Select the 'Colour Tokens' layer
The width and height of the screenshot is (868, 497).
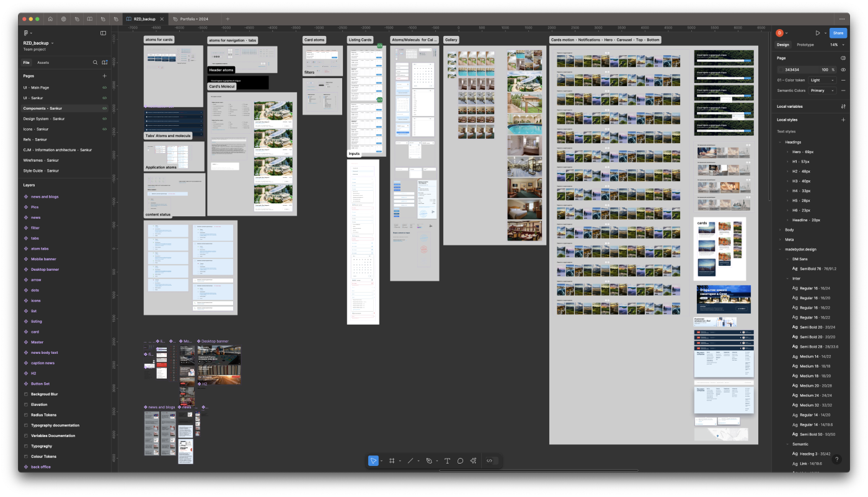[x=43, y=456]
